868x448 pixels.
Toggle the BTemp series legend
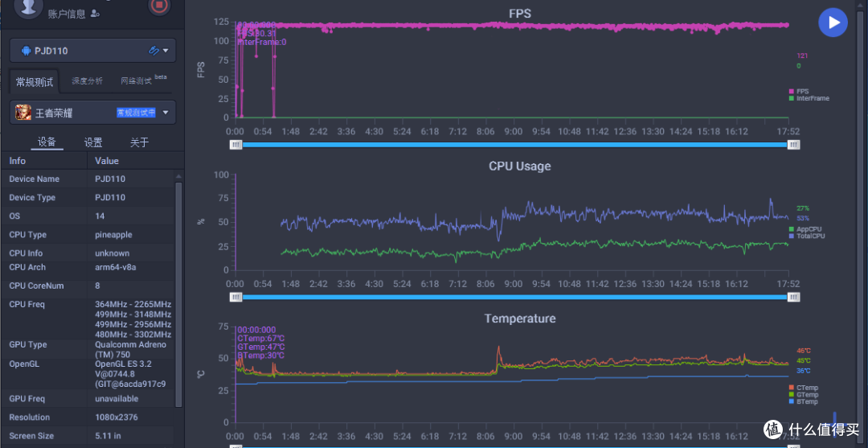pyautogui.click(x=803, y=401)
